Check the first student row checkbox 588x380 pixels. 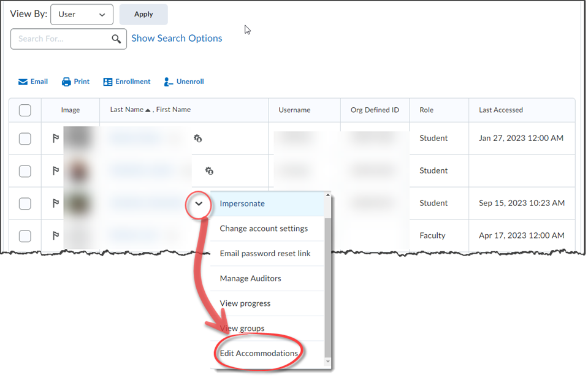[x=25, y=139]
